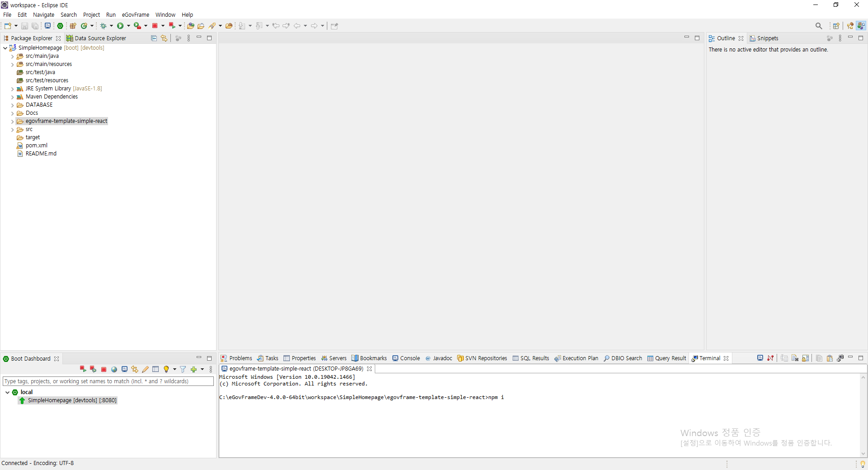Image resolution: width=868 pixels, height=470 pixels.
Task: Open the eGovFrame menu
Action: click(x=135, y=15)
